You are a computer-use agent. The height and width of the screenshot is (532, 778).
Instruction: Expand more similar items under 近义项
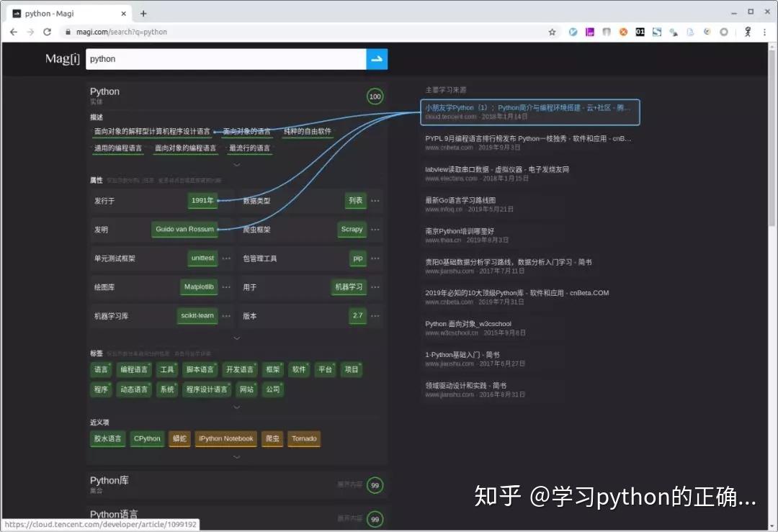237,456
